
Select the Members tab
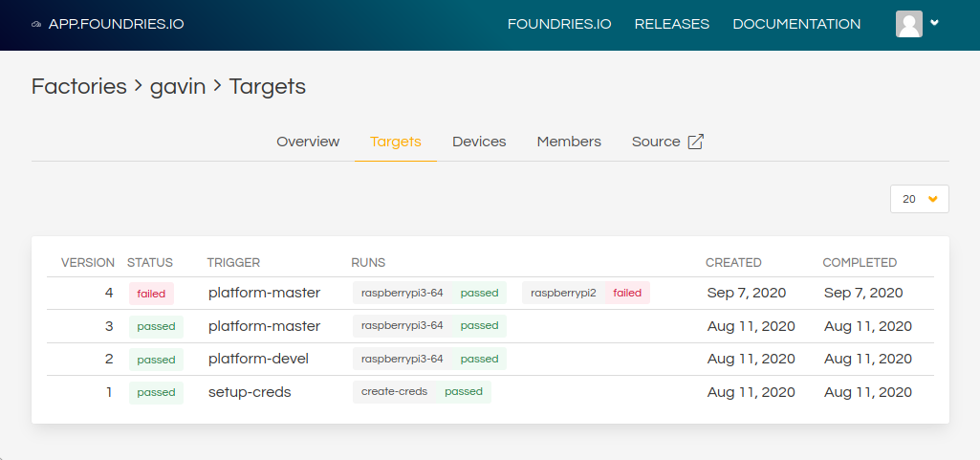tap(569, 142)
